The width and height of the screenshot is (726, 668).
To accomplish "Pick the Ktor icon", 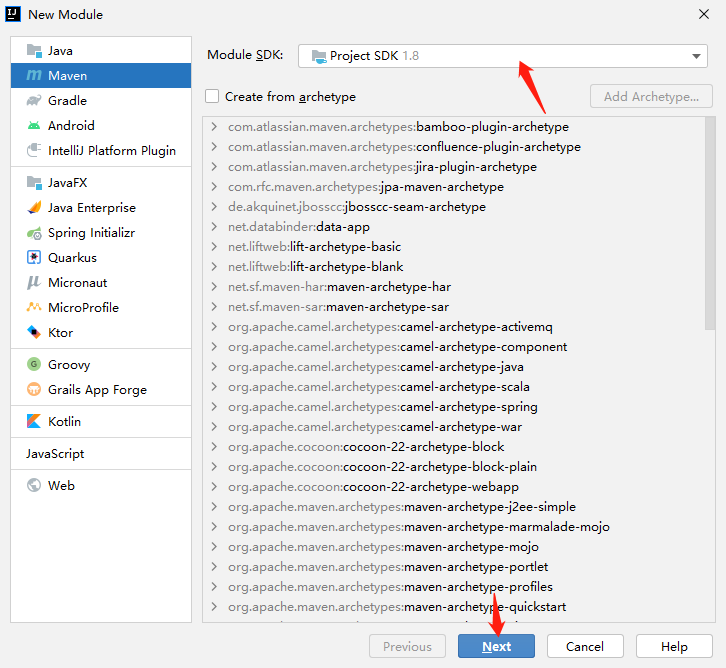I will [x=34, y=332].
